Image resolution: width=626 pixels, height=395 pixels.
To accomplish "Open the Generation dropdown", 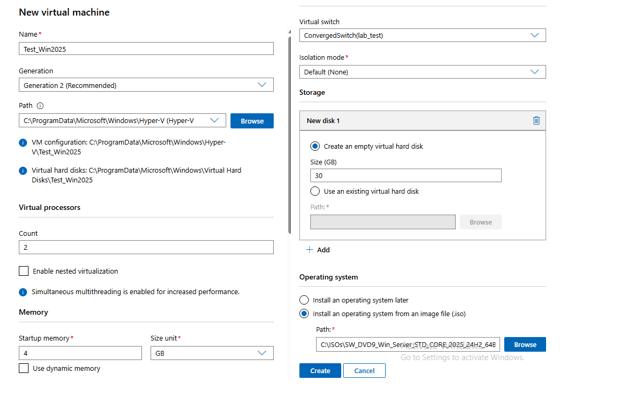I will pos(146,85).
